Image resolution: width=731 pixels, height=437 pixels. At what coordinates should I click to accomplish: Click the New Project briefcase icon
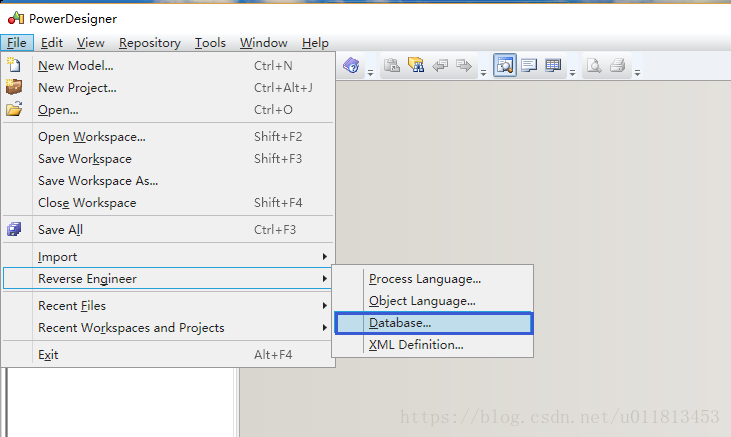pos(14,86)
